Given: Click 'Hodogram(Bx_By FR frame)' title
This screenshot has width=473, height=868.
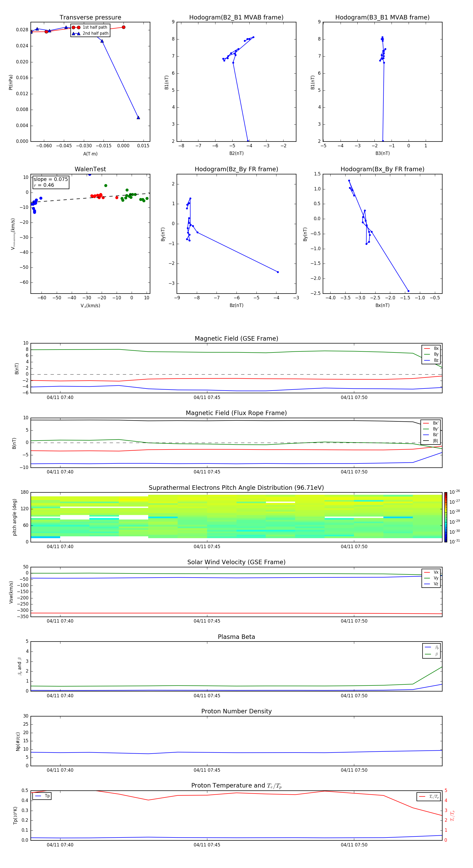Looking at the screenshot, I should (x=382, y=169).
